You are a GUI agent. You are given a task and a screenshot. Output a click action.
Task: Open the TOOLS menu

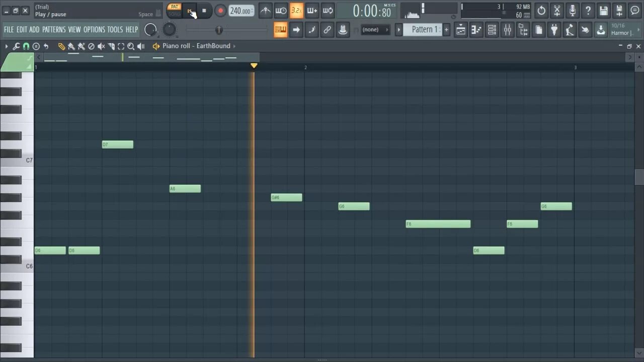115,30
